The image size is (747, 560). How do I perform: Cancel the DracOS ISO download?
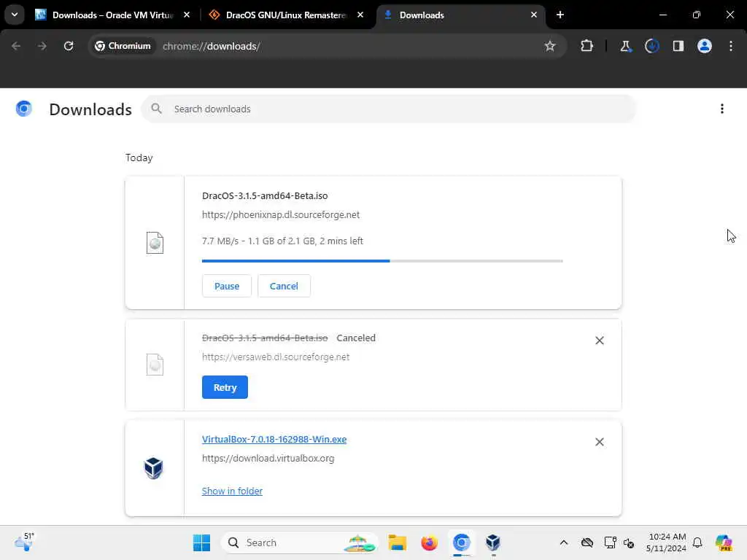[x=284, y=286]
